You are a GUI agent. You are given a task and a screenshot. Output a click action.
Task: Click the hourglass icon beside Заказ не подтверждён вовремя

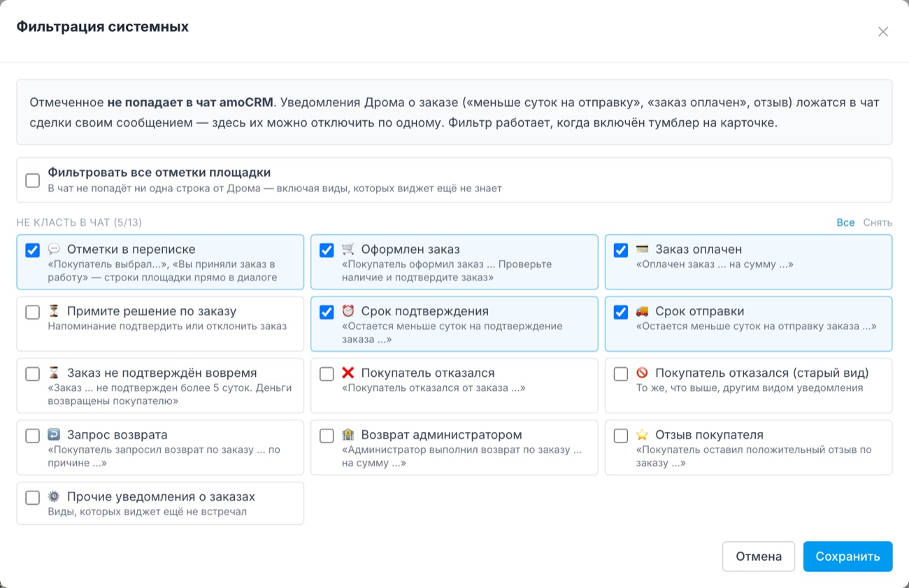pos(54,373)
